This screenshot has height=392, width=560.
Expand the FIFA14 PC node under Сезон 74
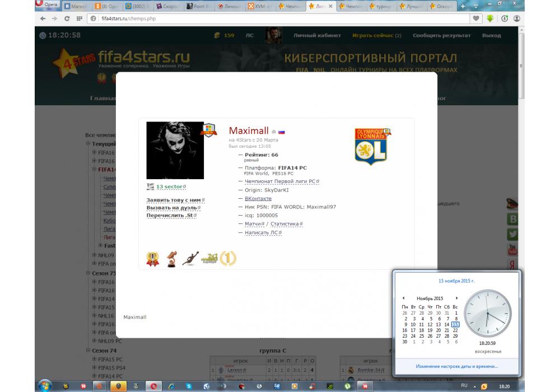94,376
